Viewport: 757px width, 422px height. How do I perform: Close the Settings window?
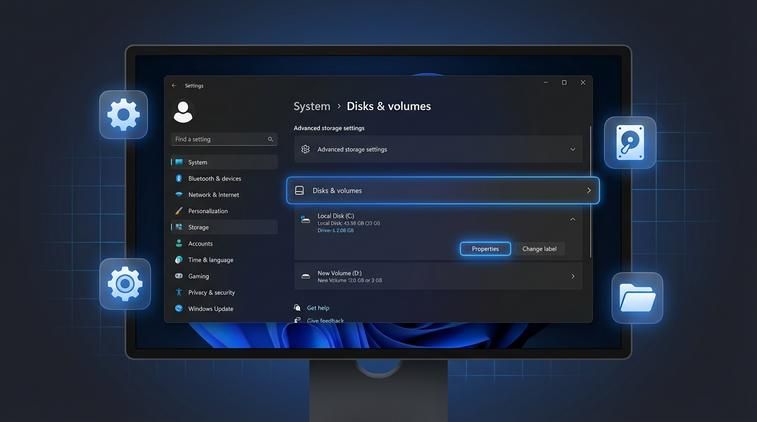click(583, 83)
